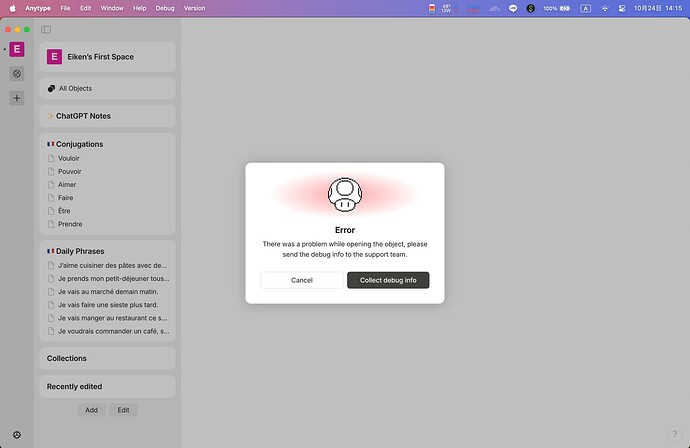Open the Version menu
The height and width of the screenshot is (448, 690).
[x=195, y=8]
